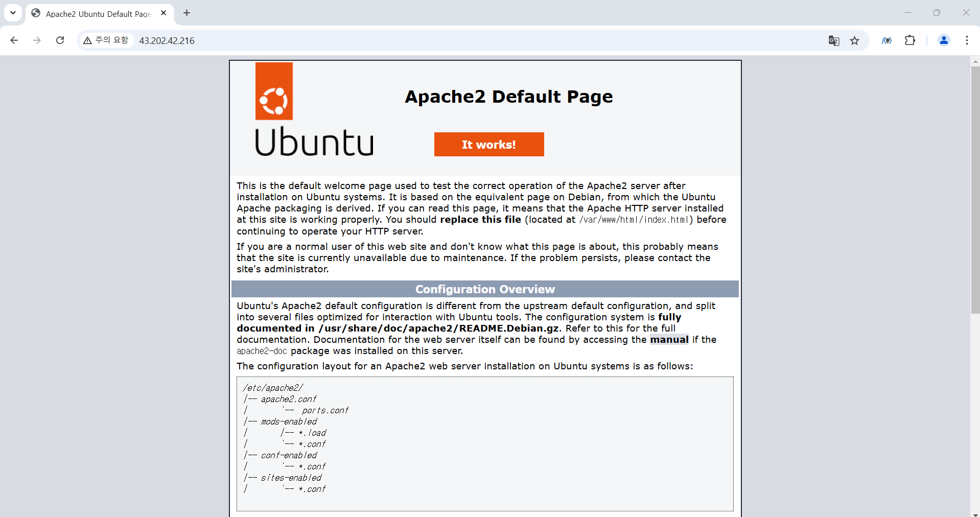This screenshot has height=517, width=980.
Task: Open the profile avatar menu
Action: coord(944,40)
